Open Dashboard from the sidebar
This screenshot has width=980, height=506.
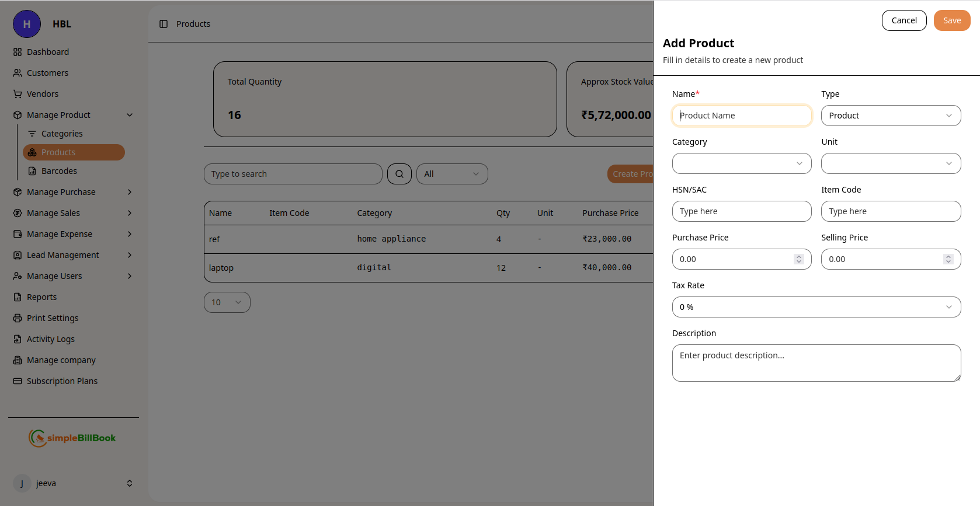(x=47, y=52)
